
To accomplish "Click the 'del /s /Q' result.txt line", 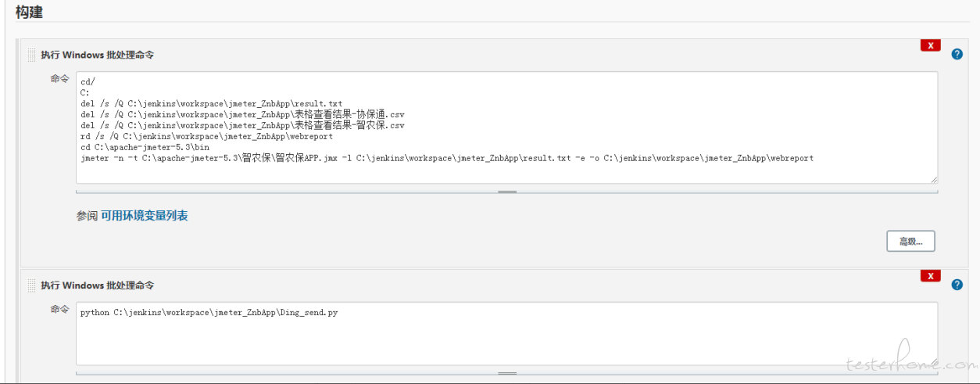I will click(211, 103).
